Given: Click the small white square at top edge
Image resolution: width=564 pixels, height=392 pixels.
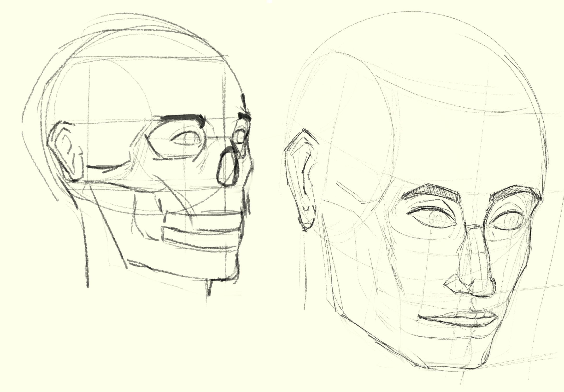Looking at the screenshot, I should point(270,1).
